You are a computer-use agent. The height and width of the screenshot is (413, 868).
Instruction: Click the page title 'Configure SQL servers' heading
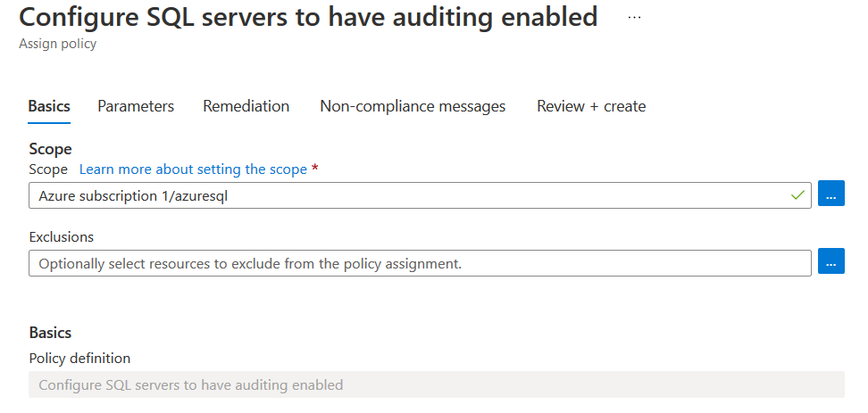coord(308,17)
